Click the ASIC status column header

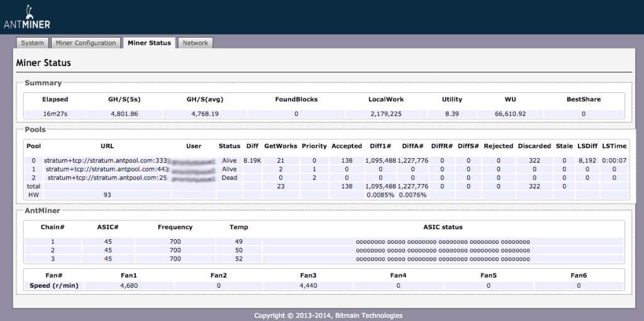(443, 227)
